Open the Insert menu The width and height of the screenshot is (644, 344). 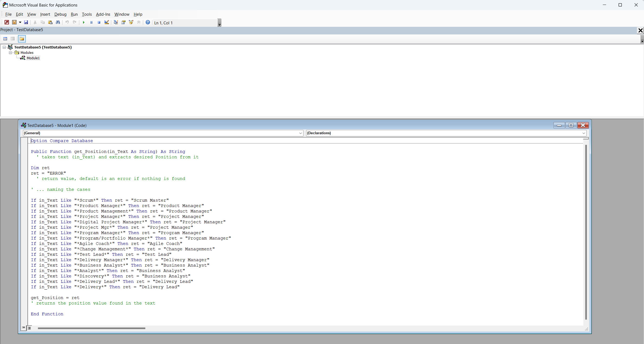pyautogui.click(x=45, y=14)
